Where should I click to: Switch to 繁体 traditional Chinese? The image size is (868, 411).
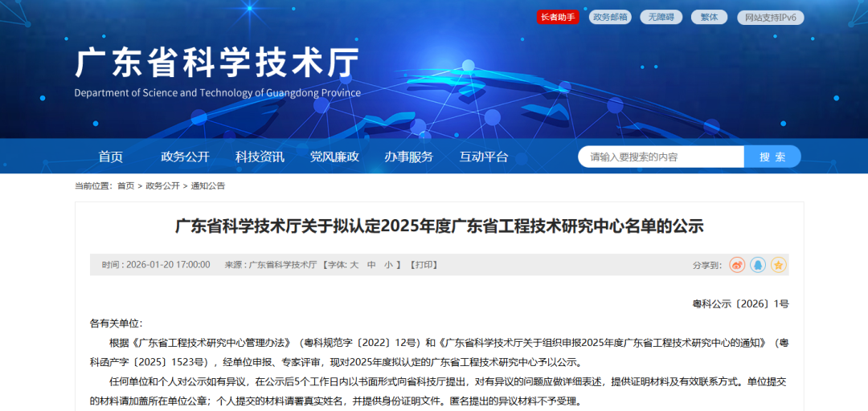[709, 17]
